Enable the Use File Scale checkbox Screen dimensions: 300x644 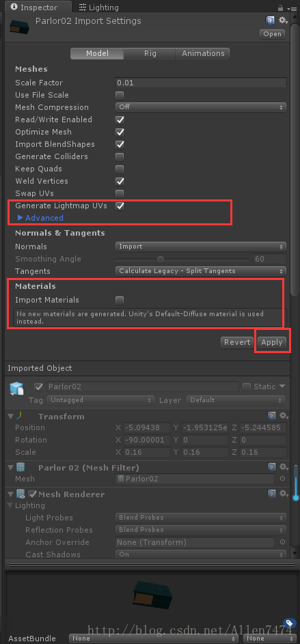point(120,96)
